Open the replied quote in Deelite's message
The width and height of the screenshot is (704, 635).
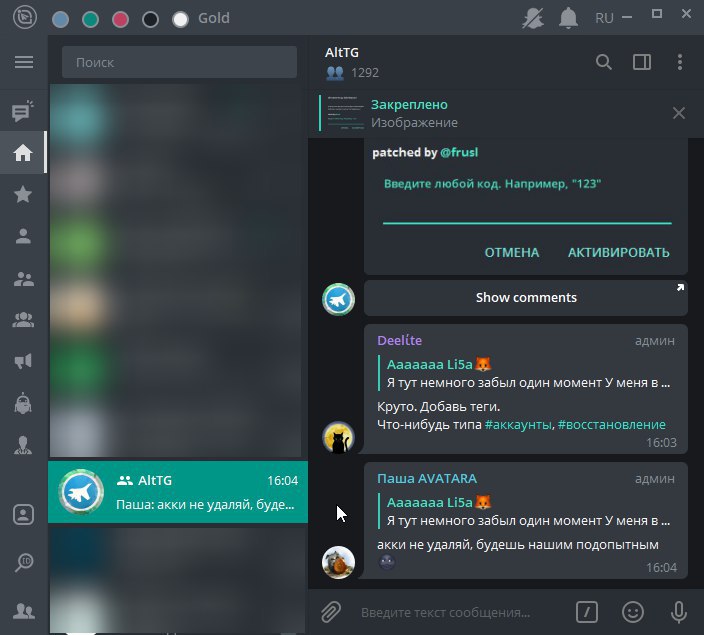525,374
